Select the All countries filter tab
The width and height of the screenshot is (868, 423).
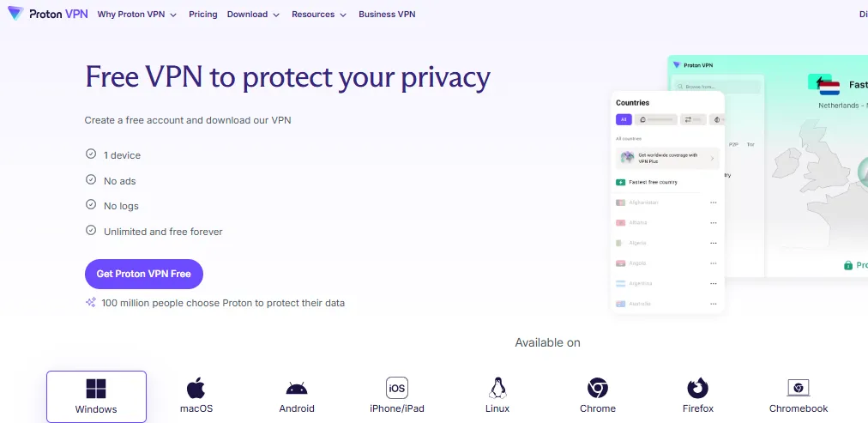624,119
